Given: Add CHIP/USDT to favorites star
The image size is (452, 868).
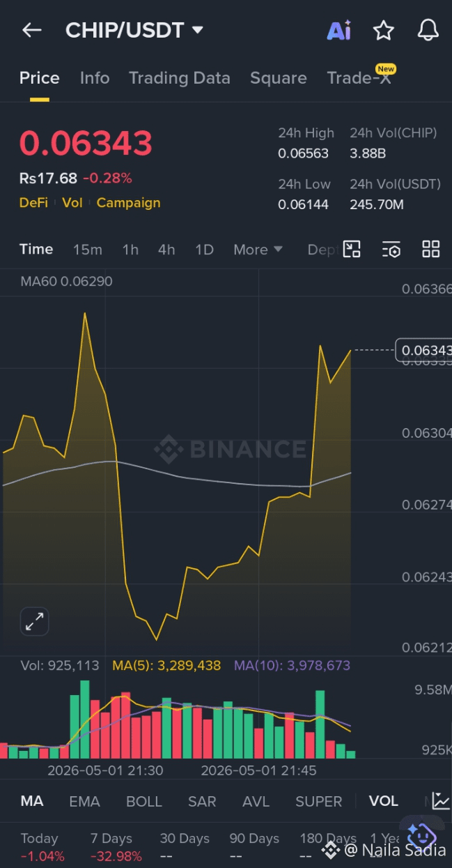Looking at the screenshot, I should (384, 30).
